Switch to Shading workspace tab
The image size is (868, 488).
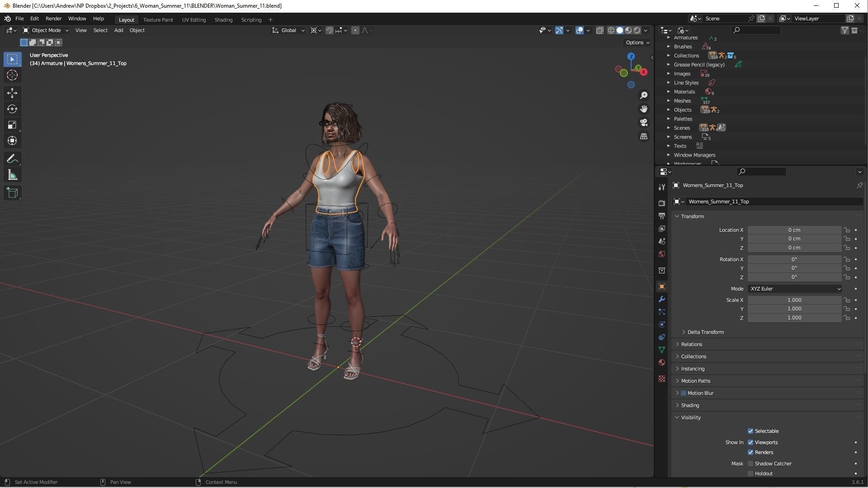(x=223, y=20)
